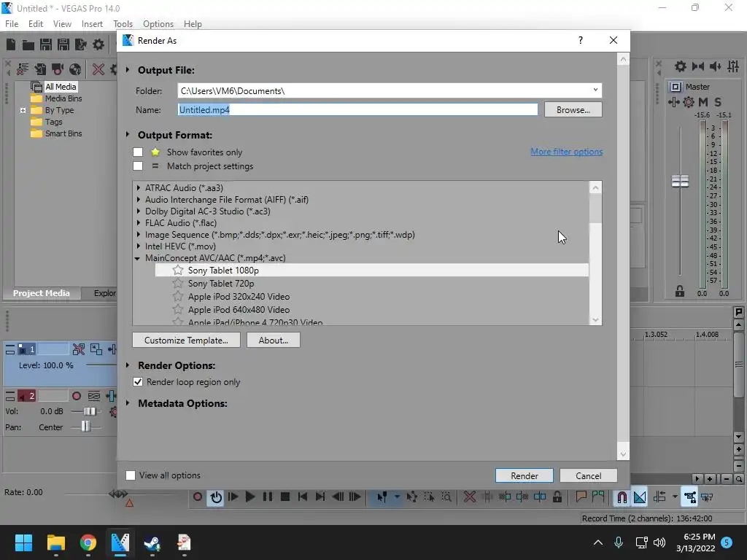Collapse the Render Options section
Screen dimensions: 747x560
(x=128, y=365)
